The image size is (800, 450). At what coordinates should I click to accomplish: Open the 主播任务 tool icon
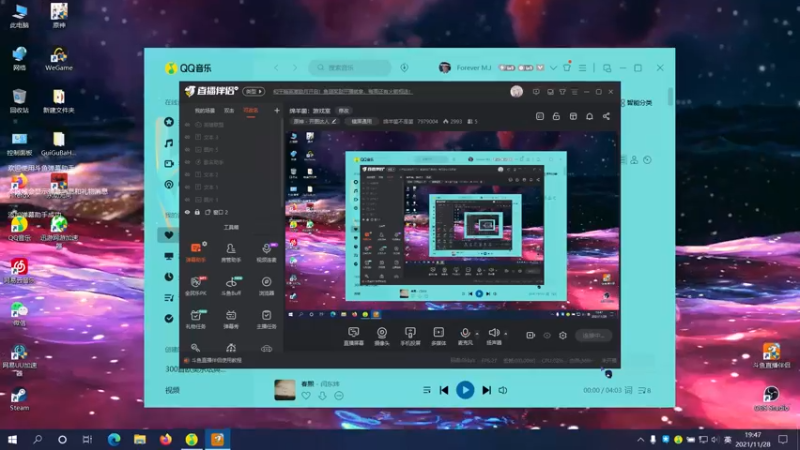(266, 319)
